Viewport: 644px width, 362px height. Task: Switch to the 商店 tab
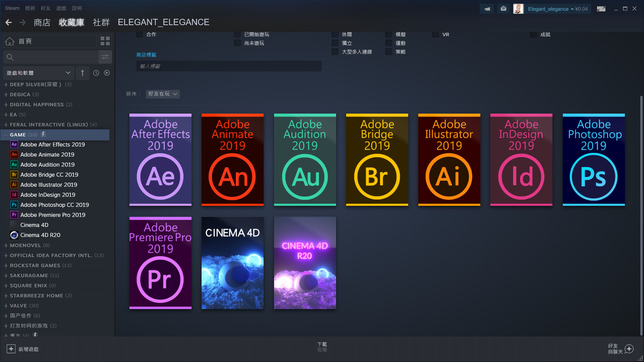point(42,22)
